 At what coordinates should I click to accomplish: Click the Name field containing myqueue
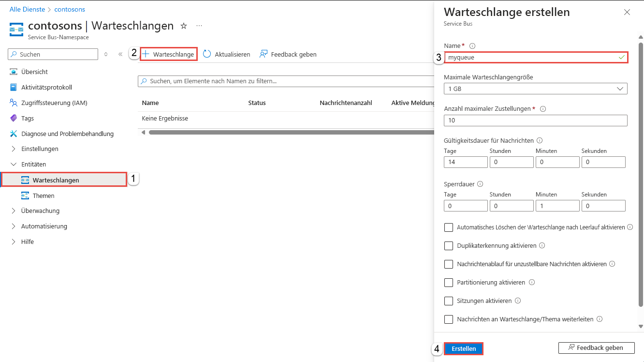536,57
